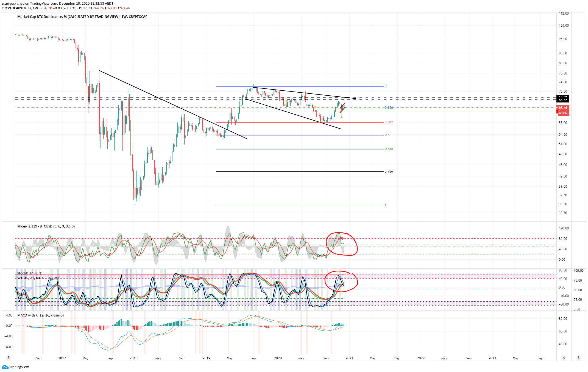Click the 2019 label on time axis
The height and width of the screenshot is (372, 588).
coord(206,358)
